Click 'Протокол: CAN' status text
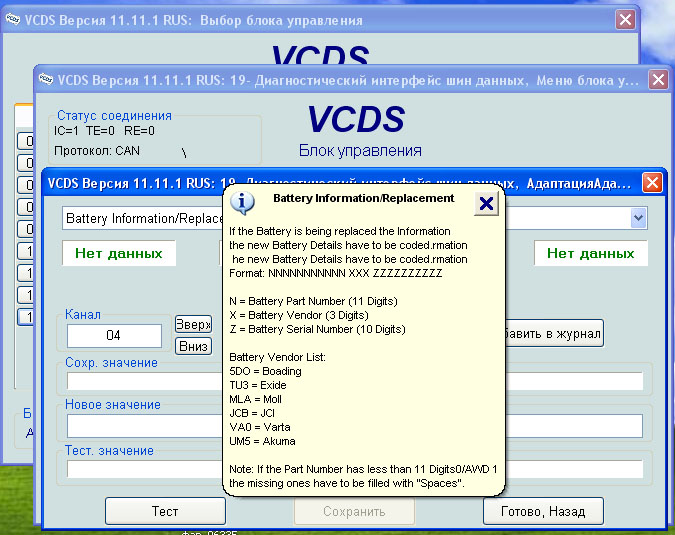 pos(97,151)
